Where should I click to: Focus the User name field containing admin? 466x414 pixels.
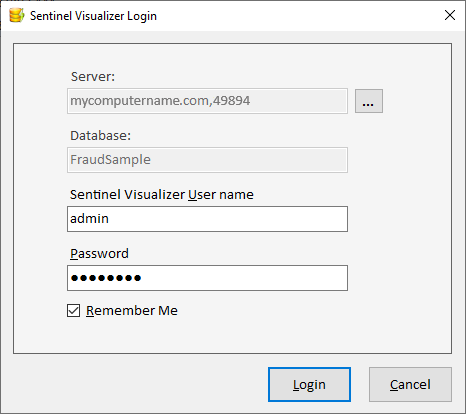tap(207, 219)
